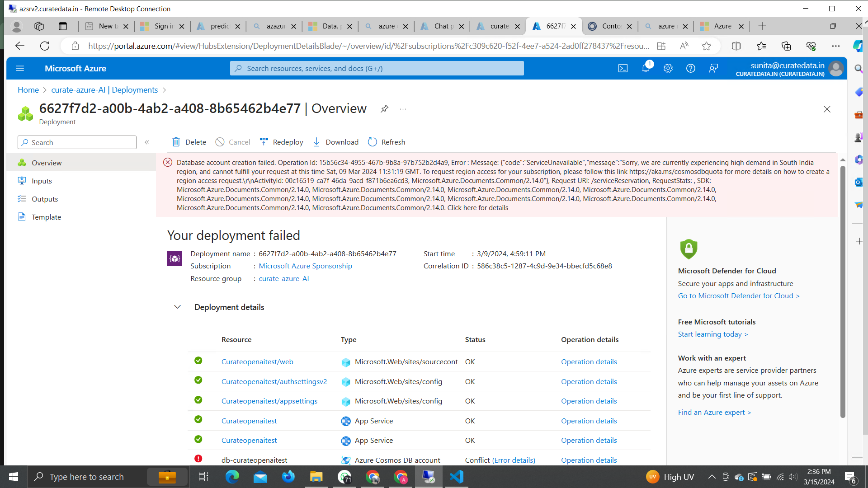Viewport: 868px width, 488px height.
Task: Open Edge read aloud icon in address bar
Action: coord(684,46)
